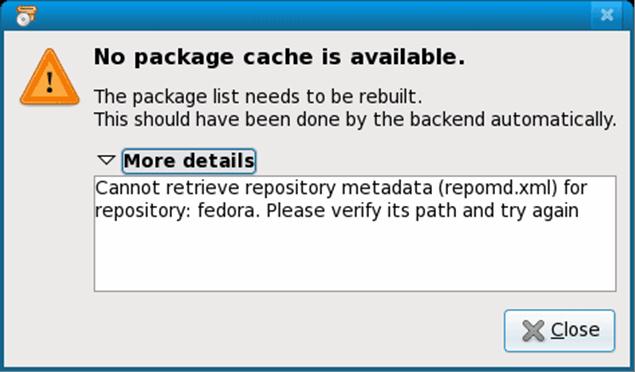Click the heading "No package cache is available."
Screen dimensions: 635x372
(279, 57)
